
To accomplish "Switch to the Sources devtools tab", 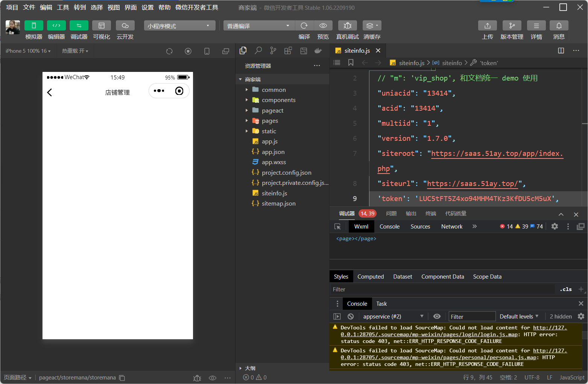I will [x=420, y=227].
